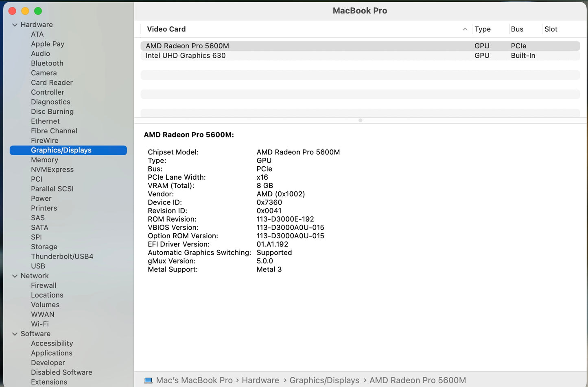Select Wi-Fi under Network
588x387 pixels.
coord(39,324)
